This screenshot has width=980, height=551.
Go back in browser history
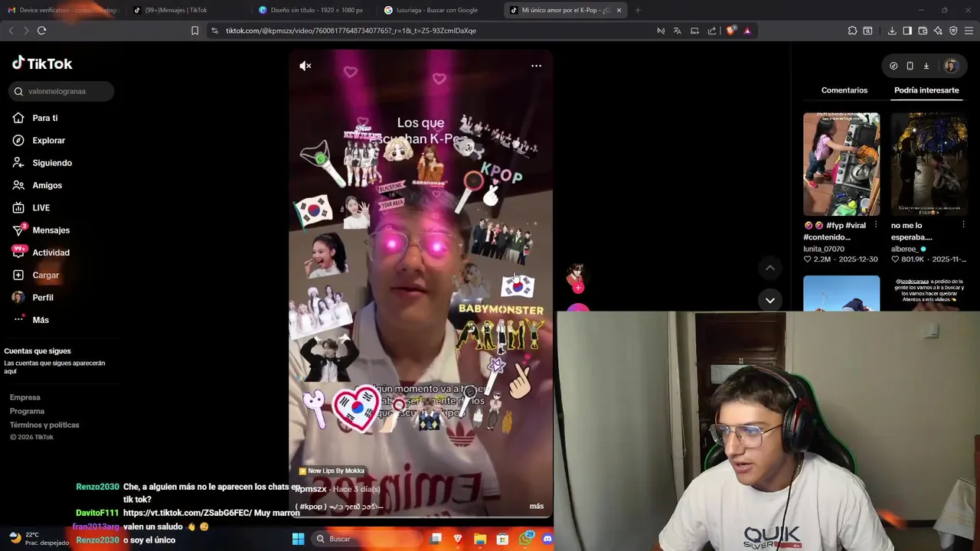click(11, 31)
